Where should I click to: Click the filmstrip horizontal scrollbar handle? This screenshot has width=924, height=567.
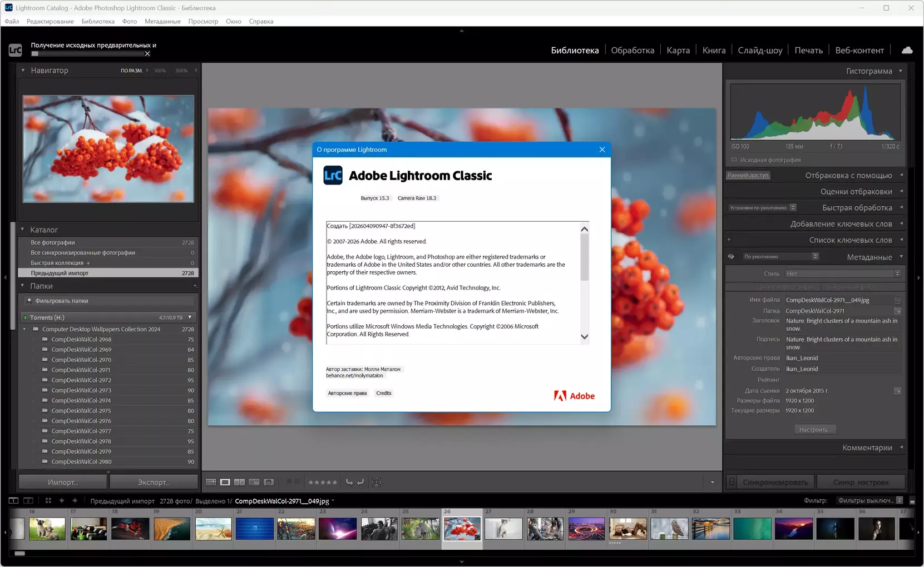20,554
